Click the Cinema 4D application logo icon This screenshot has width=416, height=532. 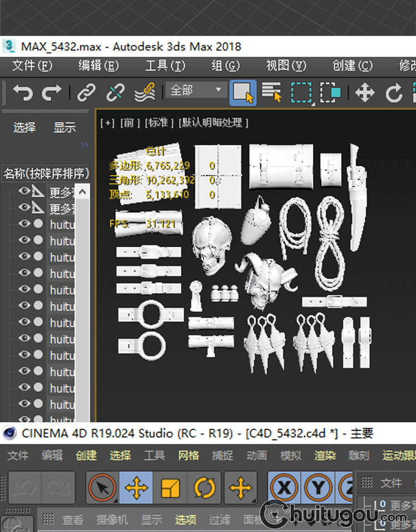click(10, 433)
